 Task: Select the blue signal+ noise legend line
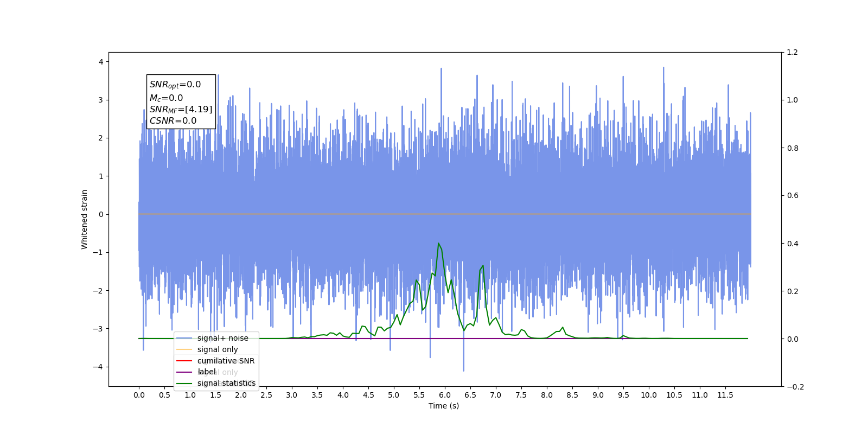pos(184,338)
